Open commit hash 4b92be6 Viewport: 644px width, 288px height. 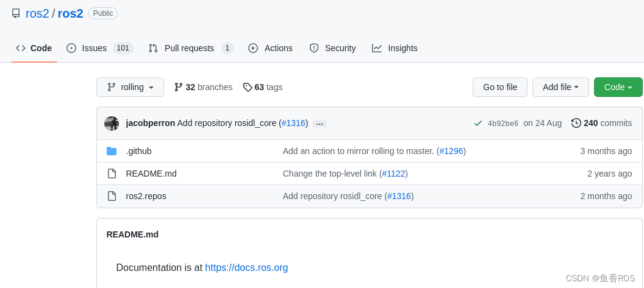503,124
